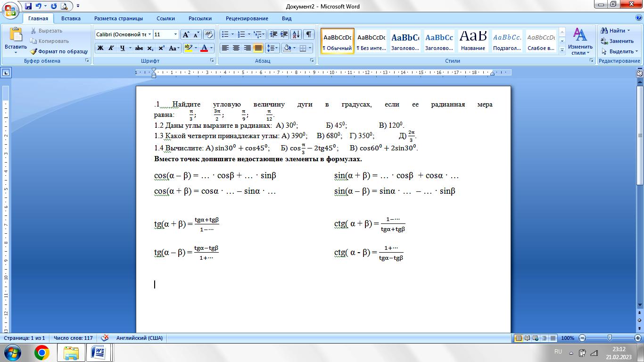Click the zoom slider handle in status bar
Screen dimensions: 644x362
[610, 338]
